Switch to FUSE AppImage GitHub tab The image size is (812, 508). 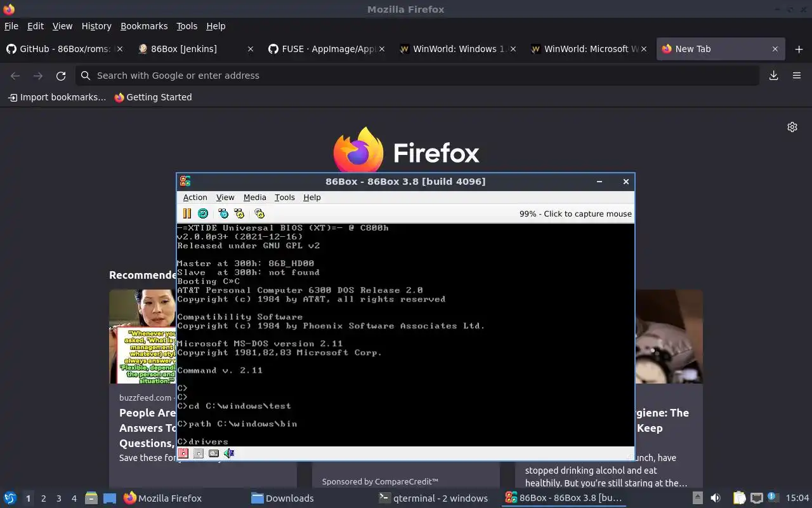[x=326, y=49]
